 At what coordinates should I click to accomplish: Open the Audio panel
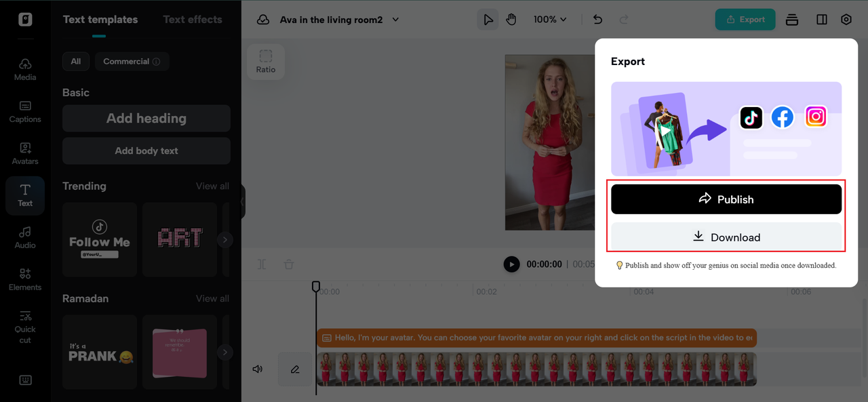pyautogui.click(x=25, y=237)
